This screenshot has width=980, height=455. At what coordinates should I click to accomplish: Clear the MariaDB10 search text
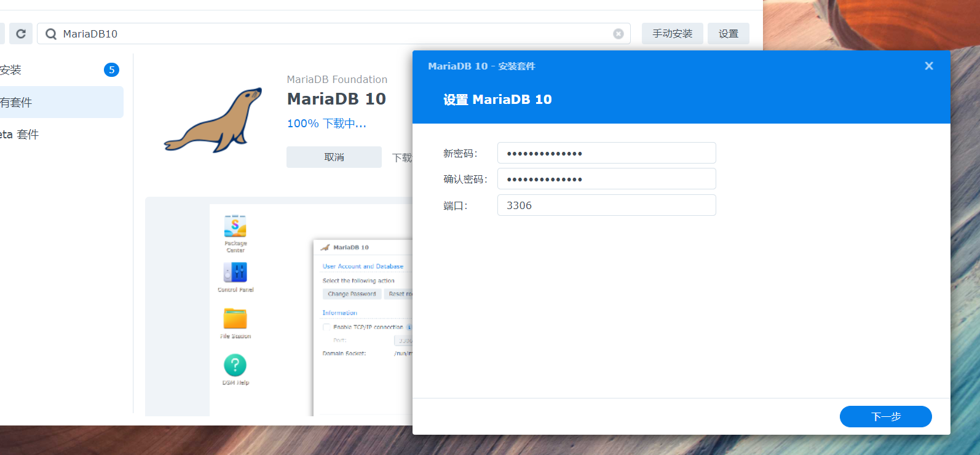618,34
